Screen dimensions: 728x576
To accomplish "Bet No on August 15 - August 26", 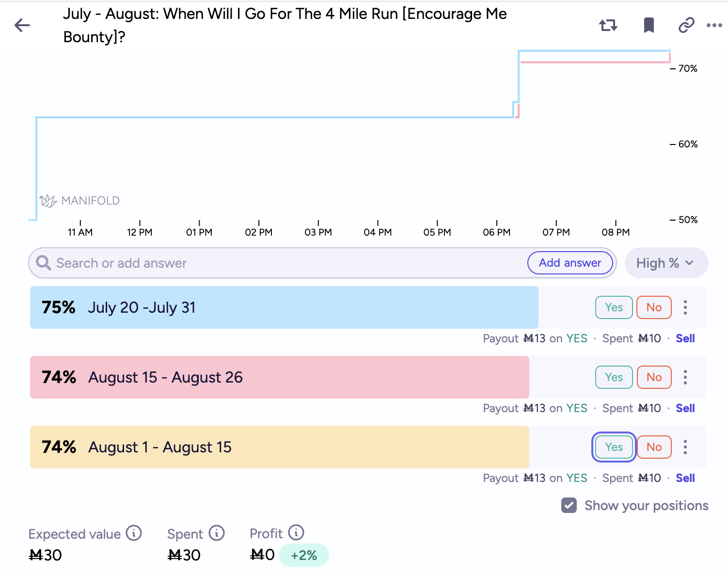I will tap(654, 377).
